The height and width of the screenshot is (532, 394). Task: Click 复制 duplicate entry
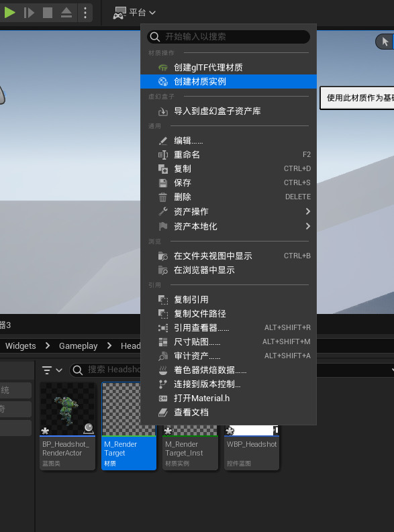click(x=228, y=168)
